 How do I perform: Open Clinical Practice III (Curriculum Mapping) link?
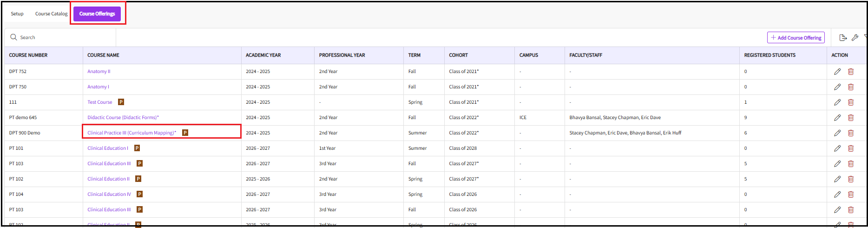coord(132,133)
